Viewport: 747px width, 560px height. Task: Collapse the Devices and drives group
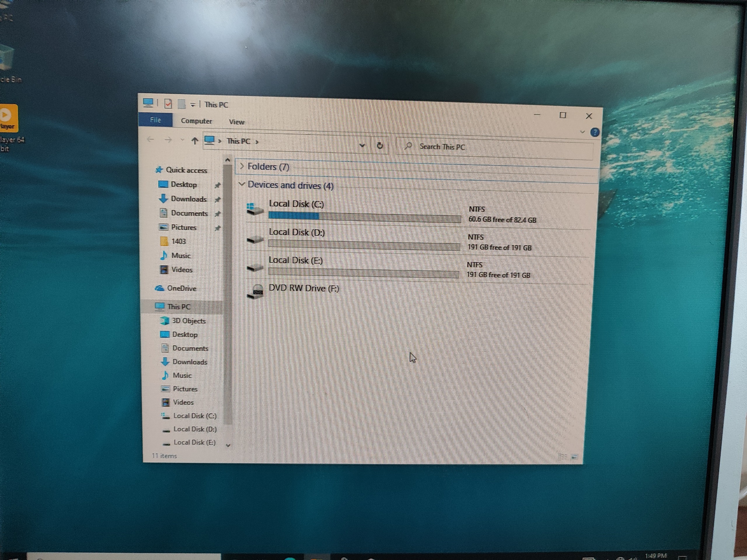[241, 184]
